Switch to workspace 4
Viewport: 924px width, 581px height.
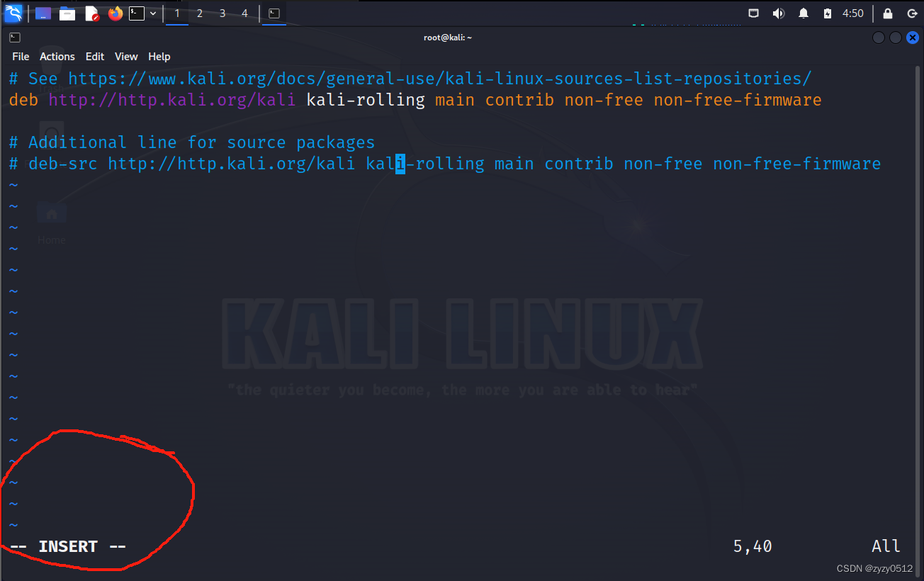245,13
